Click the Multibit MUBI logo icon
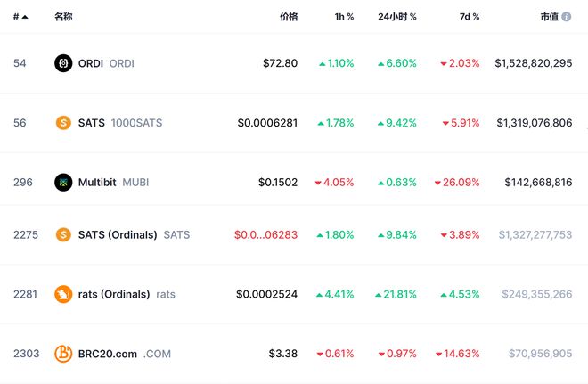Screen dimensions: 588x384 click(x=63, y=182)
